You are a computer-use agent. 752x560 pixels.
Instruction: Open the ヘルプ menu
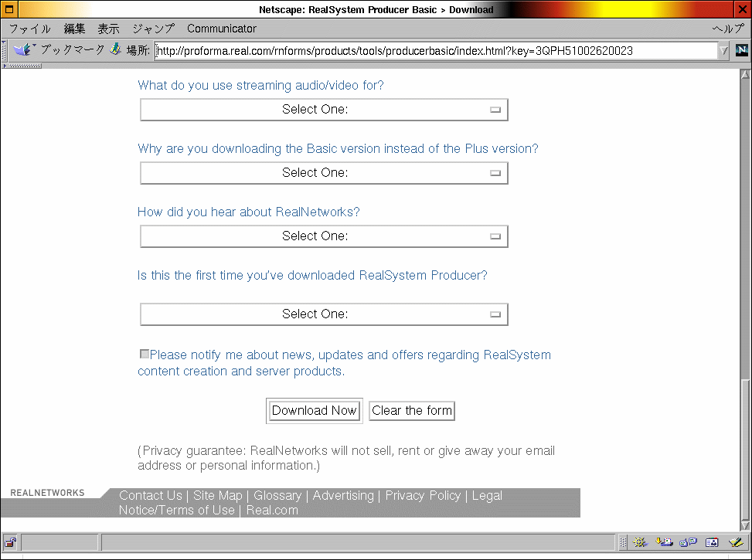(x=727, y=29)
